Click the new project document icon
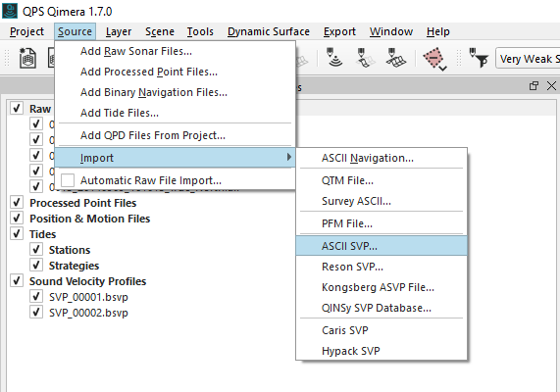Image resolution: width=560 pixels, height=392 pixels. (27, 58)
